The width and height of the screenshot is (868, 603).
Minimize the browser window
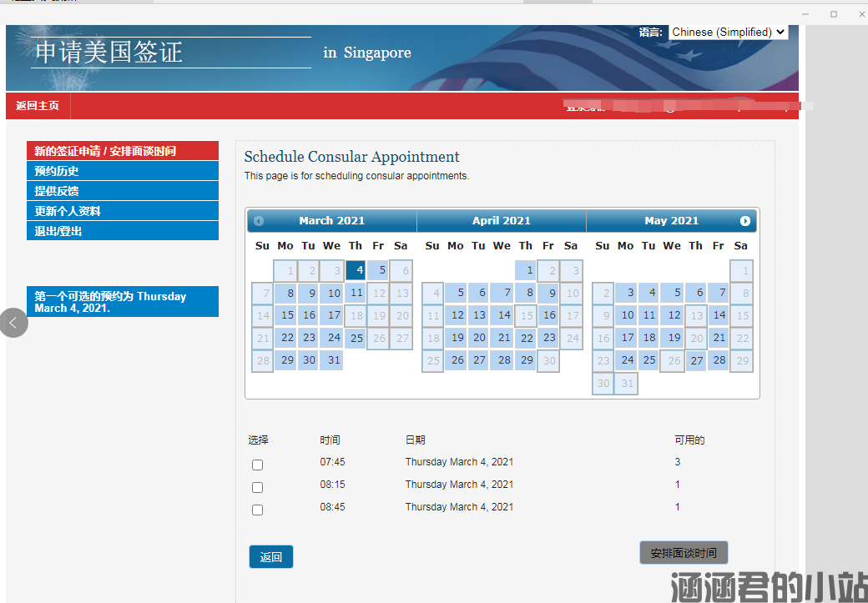pyautogui.click(x=805, y=14)
